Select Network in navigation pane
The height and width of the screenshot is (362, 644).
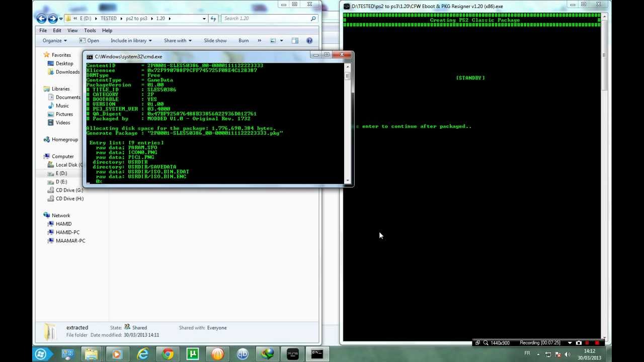click(60, 216)
